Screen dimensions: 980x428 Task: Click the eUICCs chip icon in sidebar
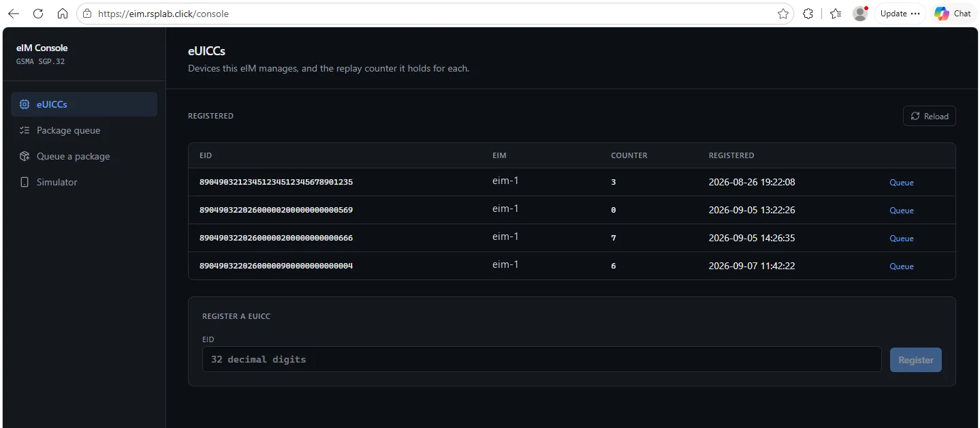(25, 104)
